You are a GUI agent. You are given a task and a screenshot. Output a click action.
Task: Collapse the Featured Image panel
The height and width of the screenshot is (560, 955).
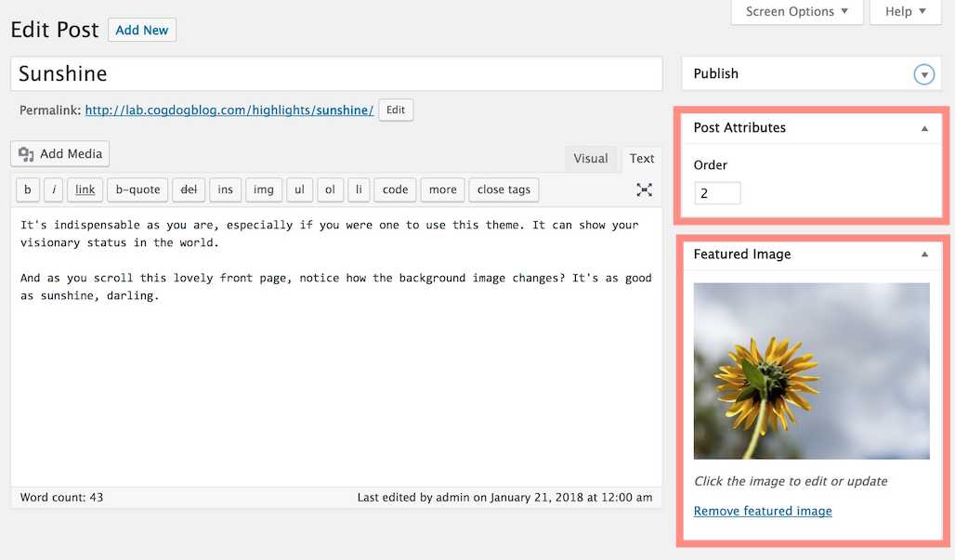coord(924,254)
